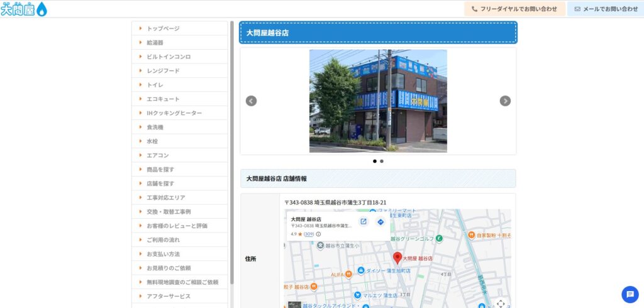Expand the 給湯器 sidebar category
The width and height of the screenshot is (644, 308).
click(155, 43)
